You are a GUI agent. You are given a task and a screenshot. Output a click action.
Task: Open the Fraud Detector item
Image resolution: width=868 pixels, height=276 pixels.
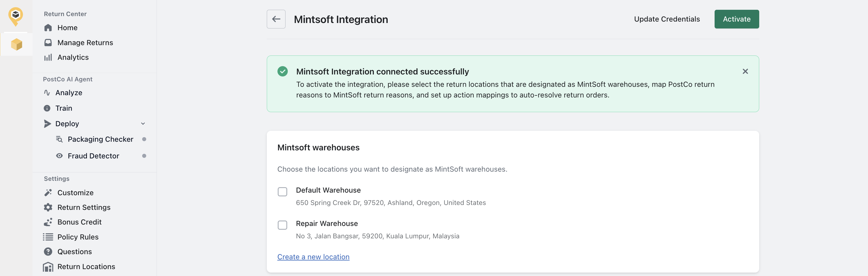pos(93,156)
